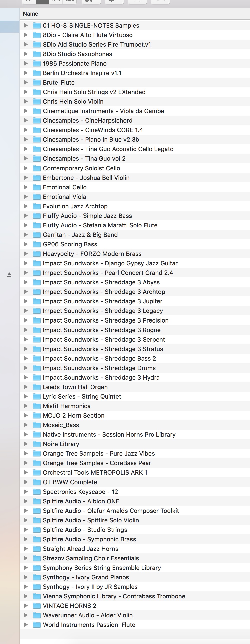Click the 8Dio Studio Saxophones folder icon
The height and width of the screenshot is (644, 250).
pyautogui.click(x=37, y=54)
